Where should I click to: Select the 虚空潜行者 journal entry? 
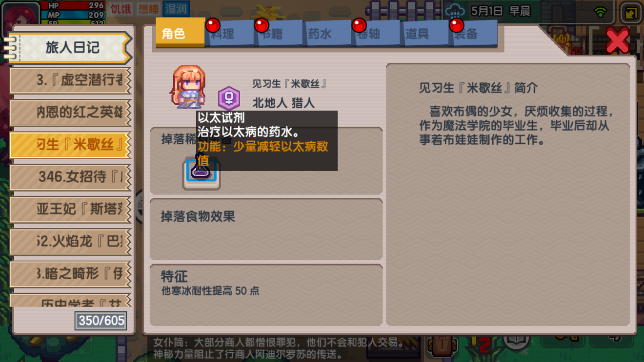pos(71,80)
